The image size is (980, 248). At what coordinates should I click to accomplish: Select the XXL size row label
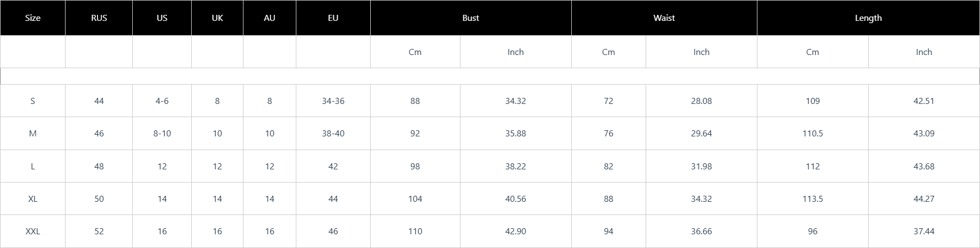point(33,232)
